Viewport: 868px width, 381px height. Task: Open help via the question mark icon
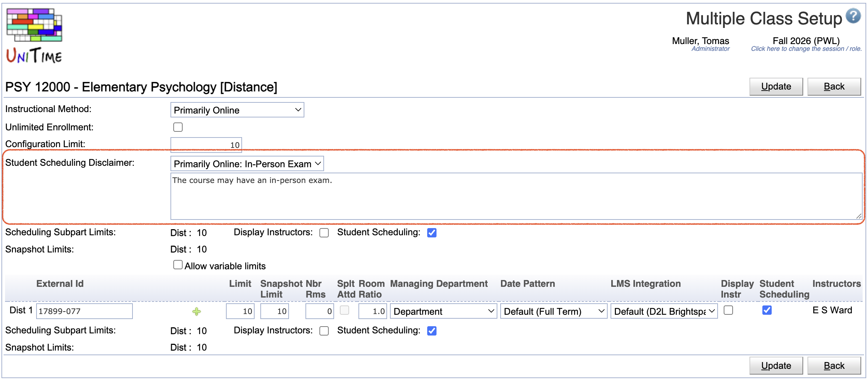[853, 16]
